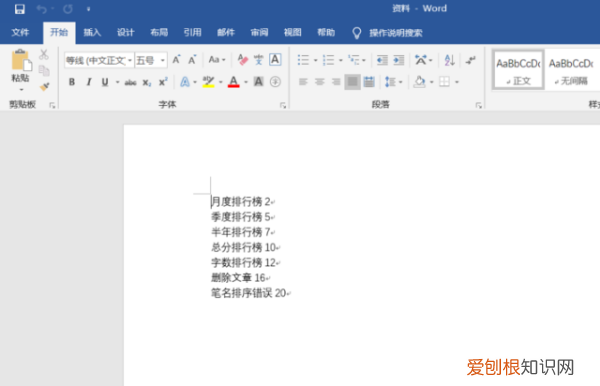600x386 pixels.
Task: Apply yellow text highlight color
Action: 209,82
